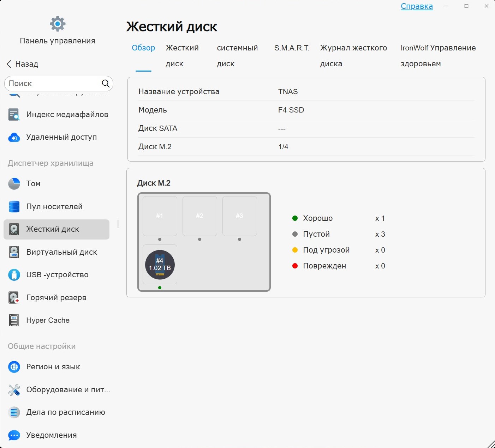Click the Под угрозой legend label
The height and width of the screenshot is (448, 495).
326,250
